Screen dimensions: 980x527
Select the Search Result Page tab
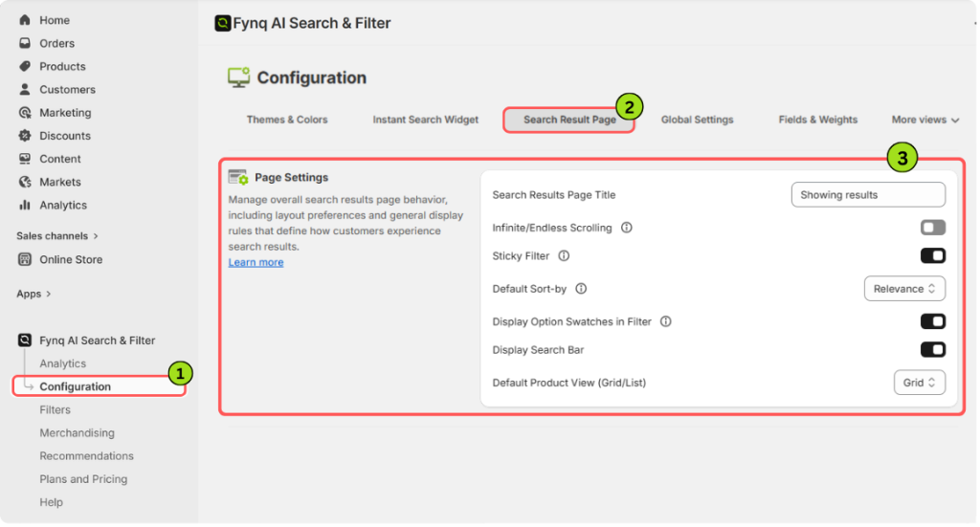(x=569, y=120)
